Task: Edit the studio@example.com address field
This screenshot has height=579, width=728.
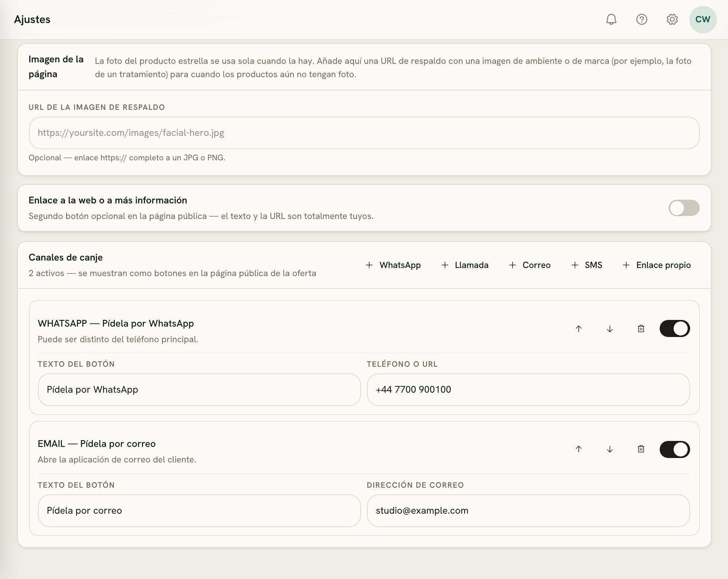Action: 528,511
